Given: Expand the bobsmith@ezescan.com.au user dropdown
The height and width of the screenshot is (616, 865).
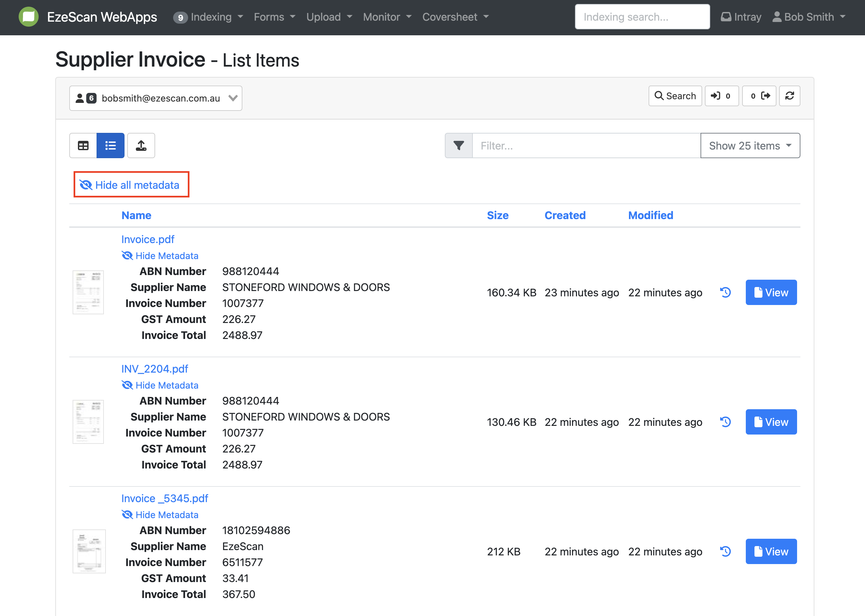Looking at the screenshot, I should pyautogui.click(x=155, y=98).
